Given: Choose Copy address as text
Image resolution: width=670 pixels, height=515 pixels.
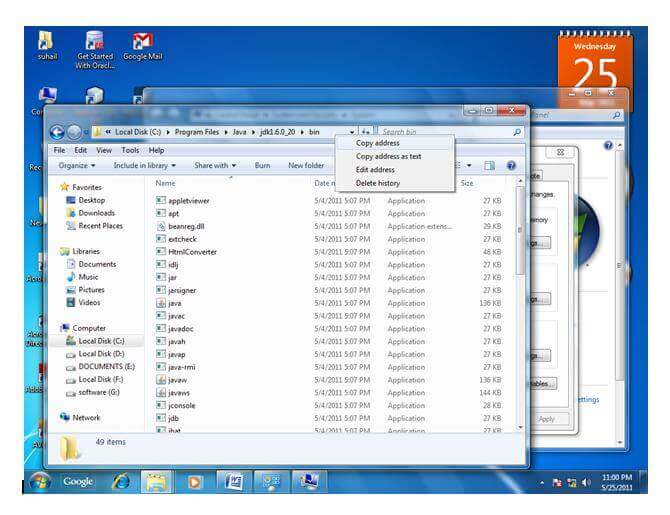Looking at the screenshot, I should [388, 156].
